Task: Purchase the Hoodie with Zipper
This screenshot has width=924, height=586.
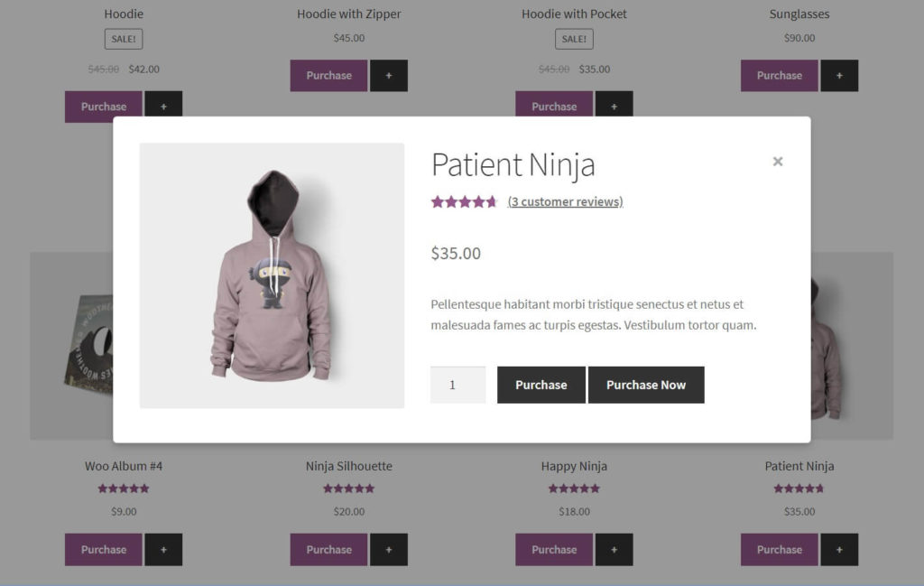Action: pos(328,76)
